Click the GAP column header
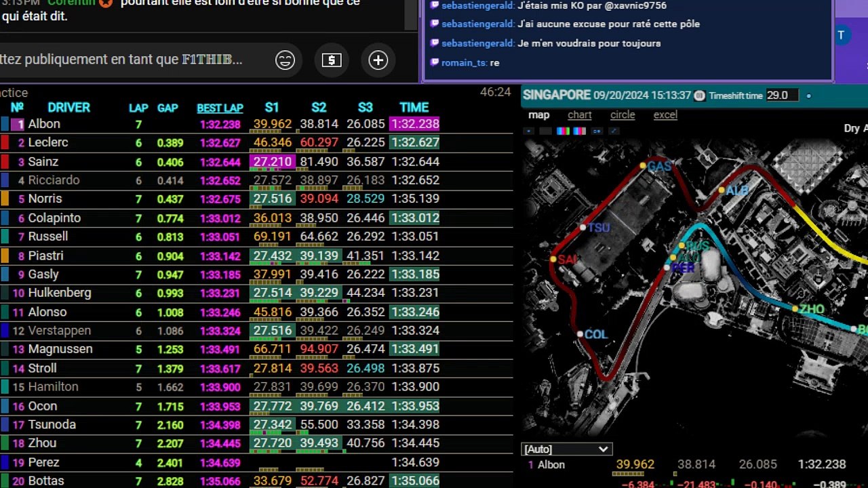The height and width of the screenshot is (488, 868). point(167,108)
